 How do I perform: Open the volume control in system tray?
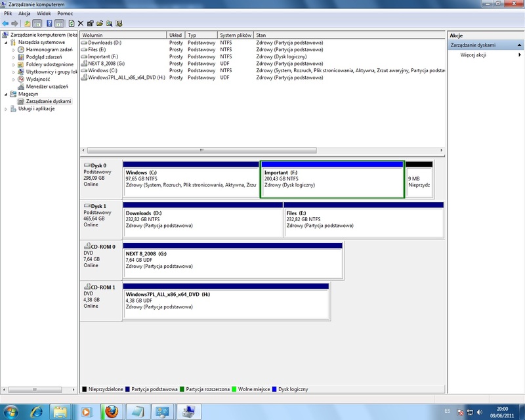tap(480, 412)
